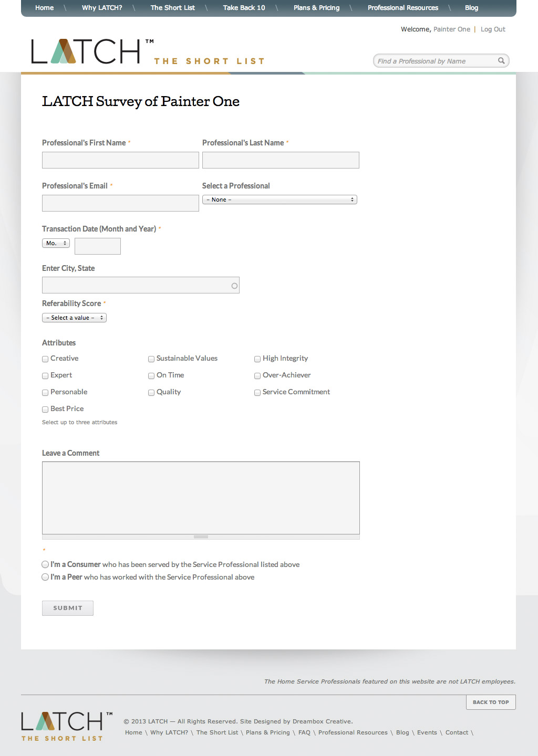Image resolution: width=538 pixels, height=756 pixels.
Task: Check the Creative attribute
Action: pyautogui.click(x=45, y=359)
